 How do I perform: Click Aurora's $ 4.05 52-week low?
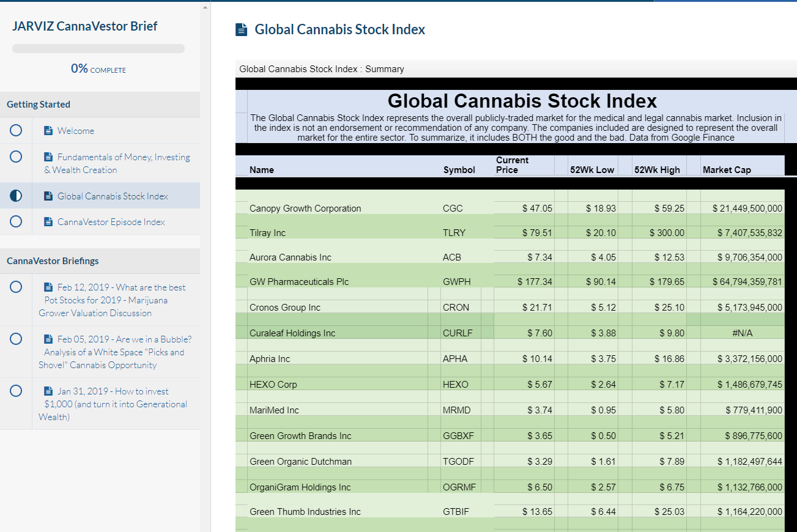[603, 257]
